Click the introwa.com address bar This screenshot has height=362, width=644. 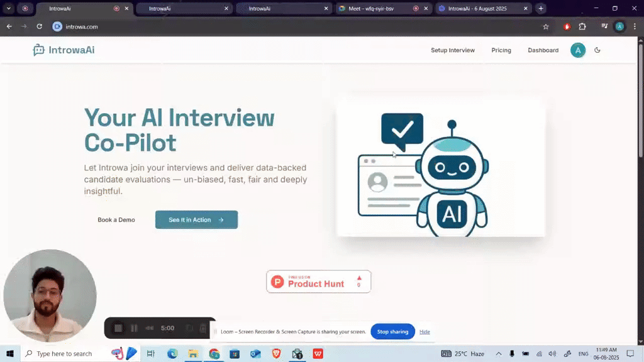(300, 26)
